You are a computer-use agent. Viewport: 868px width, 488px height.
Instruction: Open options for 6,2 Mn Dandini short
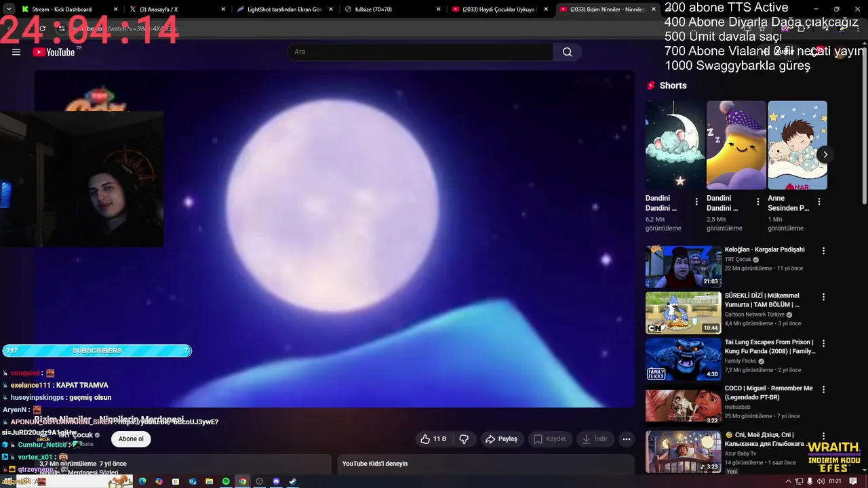coord(696,202)
